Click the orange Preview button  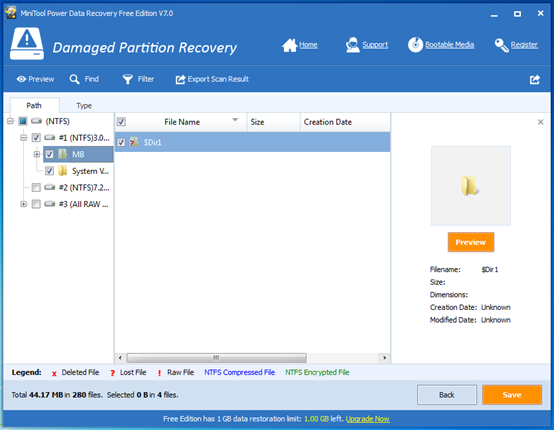click(x=471, y=242)
